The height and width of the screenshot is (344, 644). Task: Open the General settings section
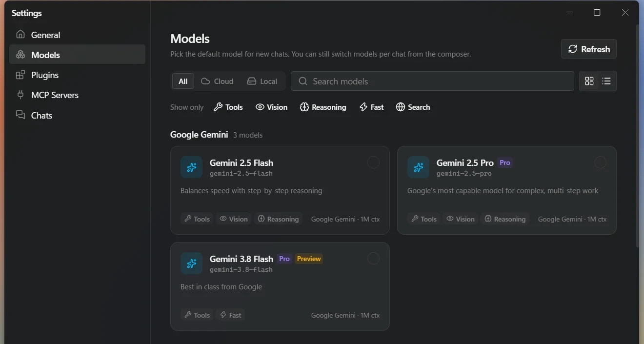[77, 35]
